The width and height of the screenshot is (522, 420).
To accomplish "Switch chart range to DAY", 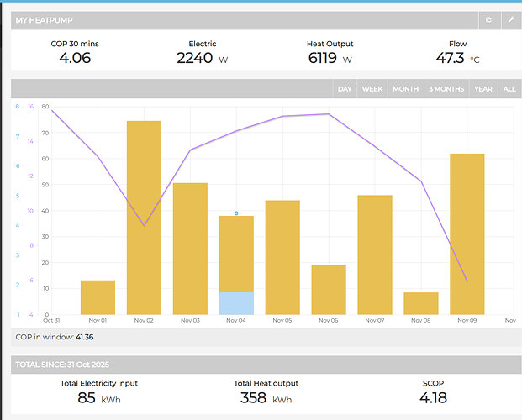I will [x=345, y=88].
